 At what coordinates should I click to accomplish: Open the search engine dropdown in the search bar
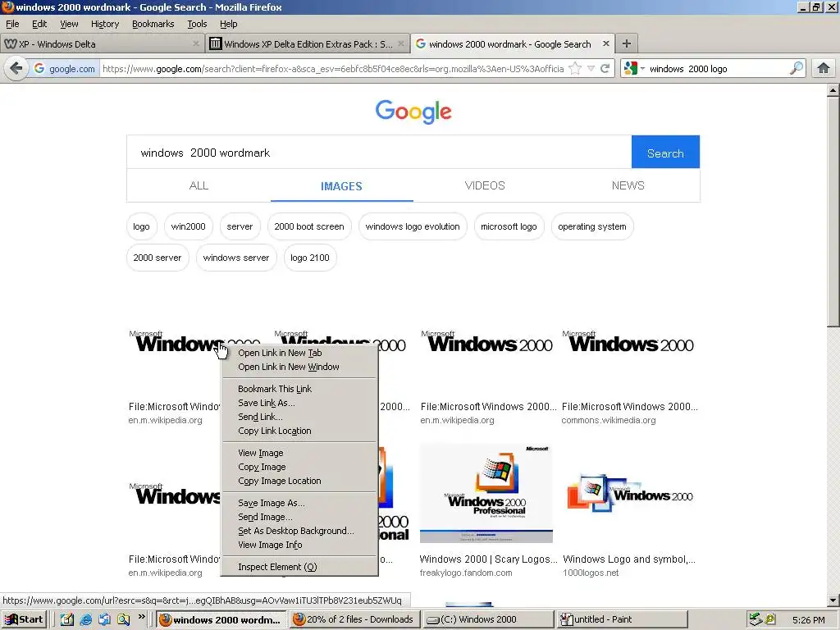point(635,69)
